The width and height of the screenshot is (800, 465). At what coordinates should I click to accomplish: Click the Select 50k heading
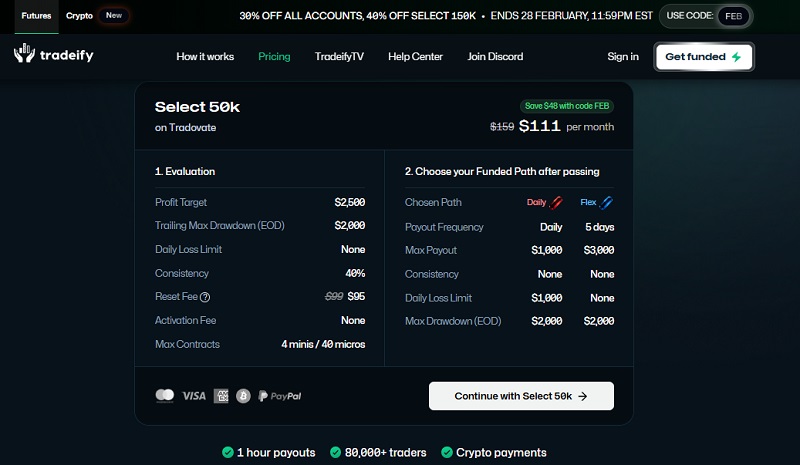[197, 107]
